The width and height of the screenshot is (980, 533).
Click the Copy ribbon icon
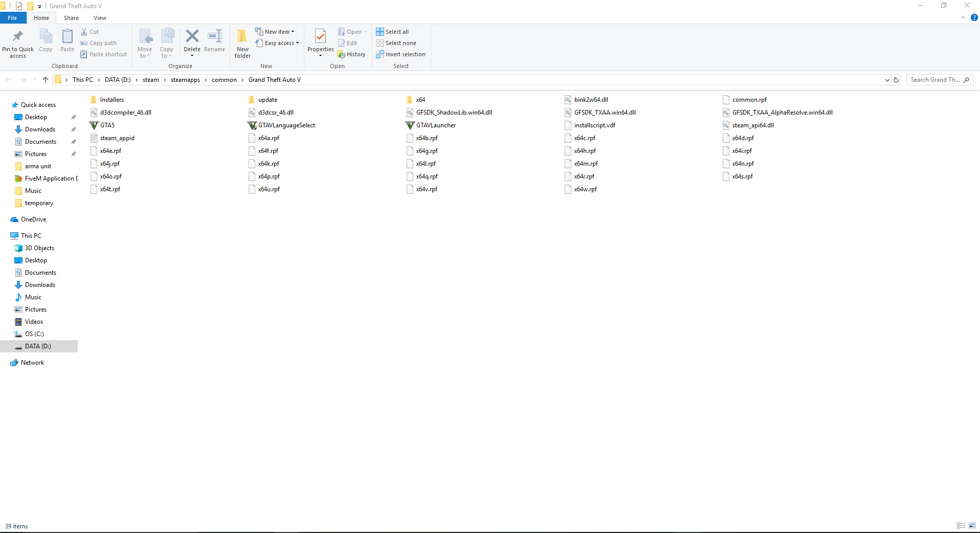click(x=46, y=36)
